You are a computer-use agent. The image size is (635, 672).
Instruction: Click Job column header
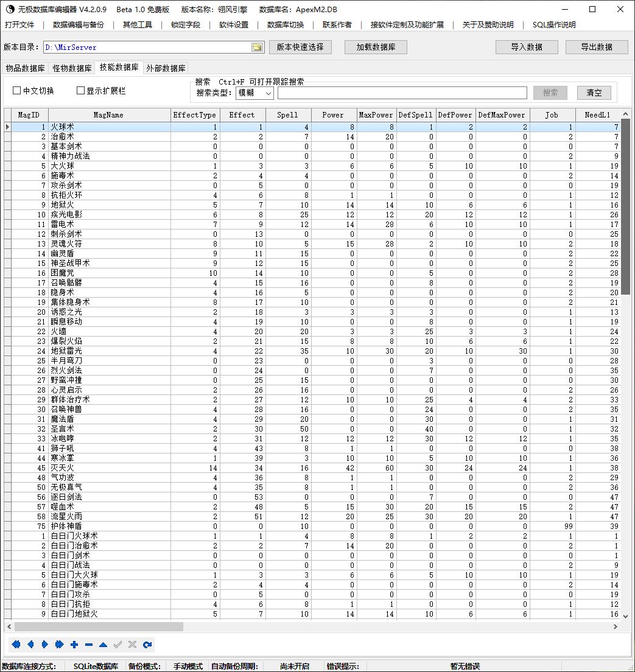coord(553,115)
